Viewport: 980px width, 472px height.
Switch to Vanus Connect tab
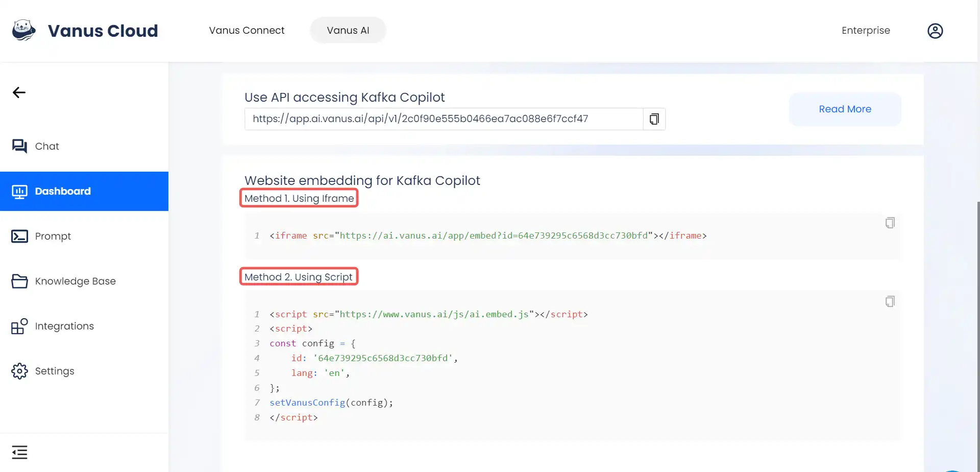pos(247,30)
